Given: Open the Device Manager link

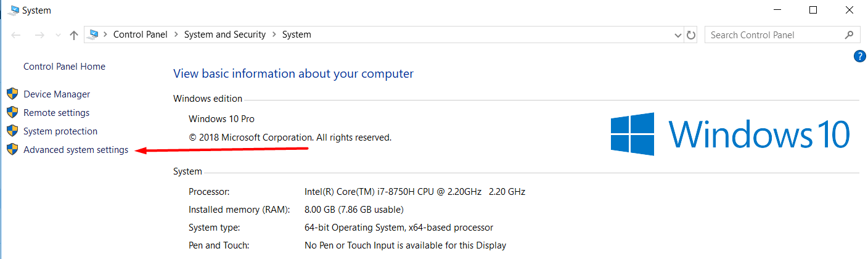Looking at the screenshot, I should pos(57,94).
